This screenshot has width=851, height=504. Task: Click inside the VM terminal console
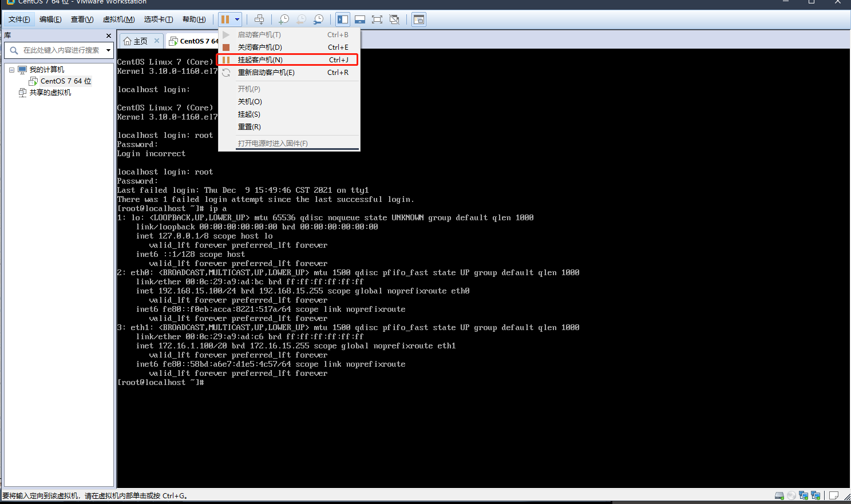click(483, 268)
